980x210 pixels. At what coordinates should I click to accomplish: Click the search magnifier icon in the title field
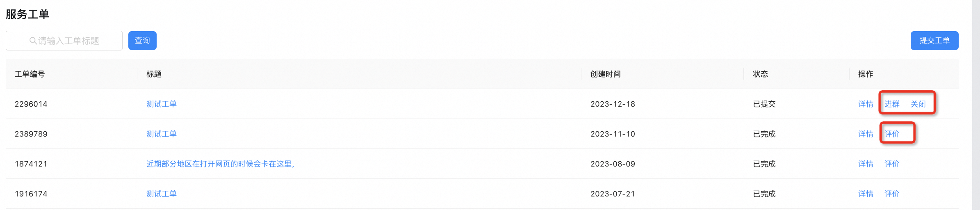[33, 41]
